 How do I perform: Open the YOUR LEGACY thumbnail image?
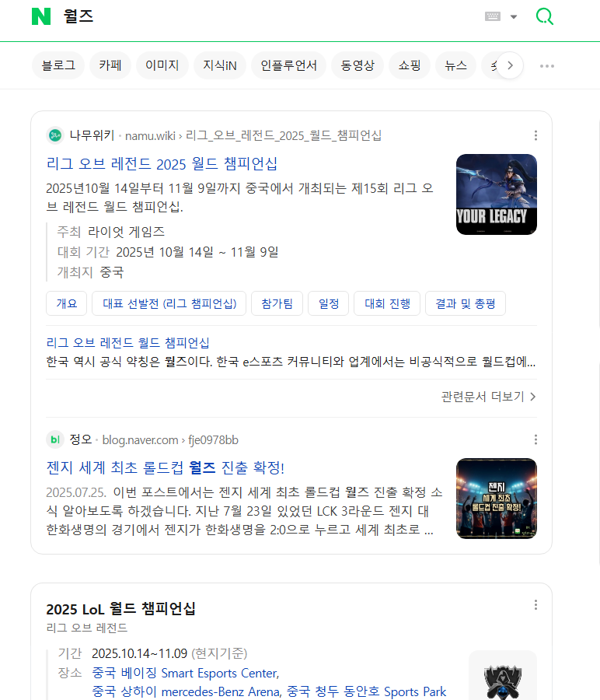click(496, 194)
